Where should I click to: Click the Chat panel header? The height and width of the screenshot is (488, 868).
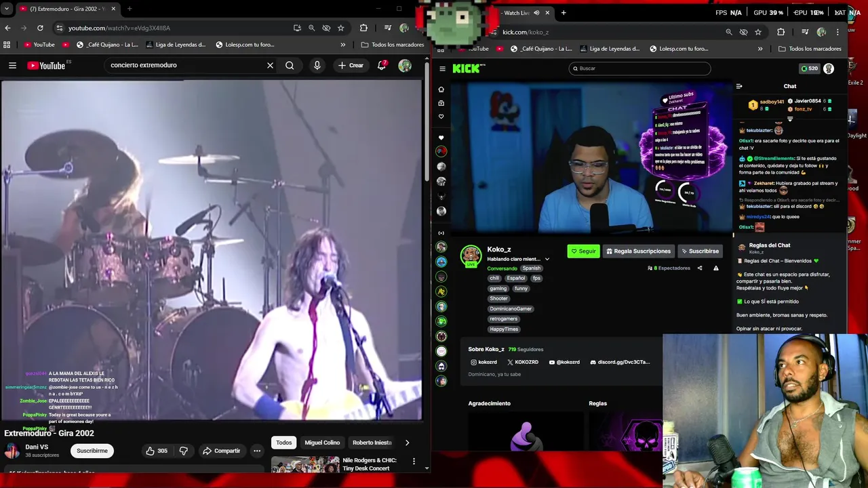[x=790, y=86]
